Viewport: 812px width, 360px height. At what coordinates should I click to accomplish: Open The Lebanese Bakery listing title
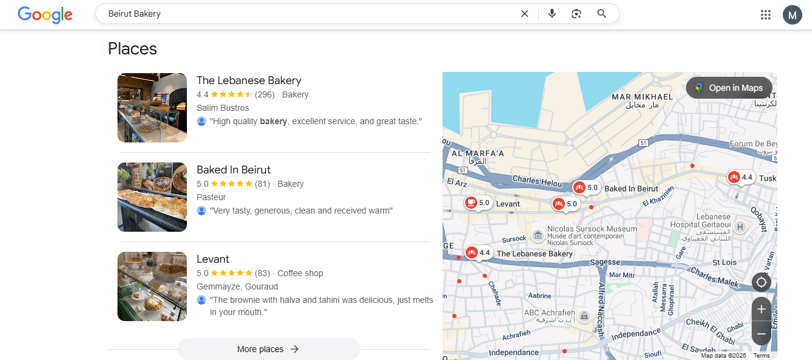coord(249,80)
